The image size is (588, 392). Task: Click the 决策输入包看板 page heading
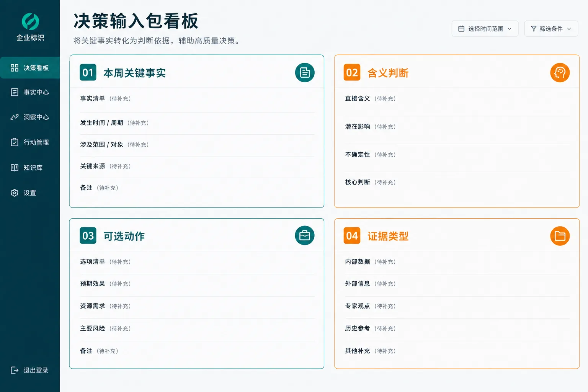136,21
